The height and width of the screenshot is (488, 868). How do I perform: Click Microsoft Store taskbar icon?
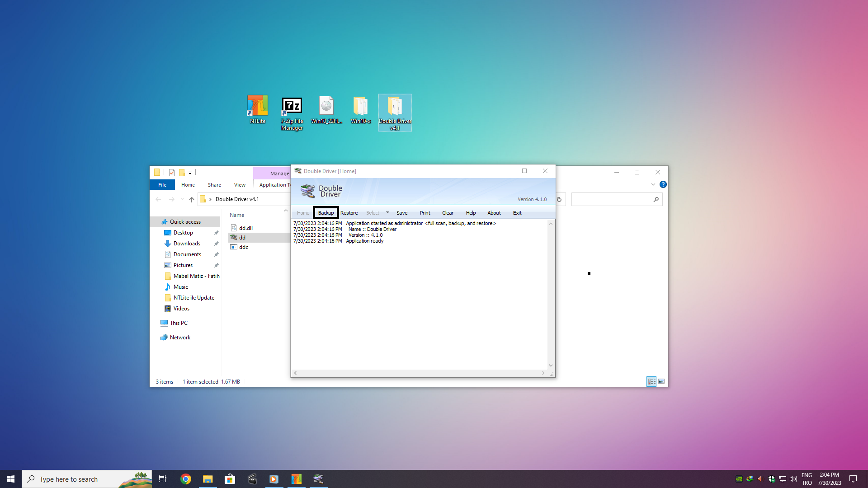[230, 479]
